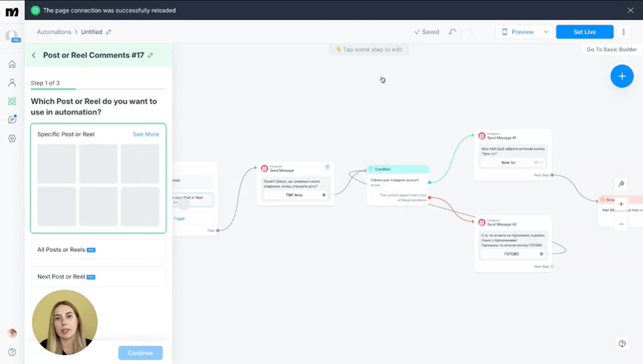Navigate to Automations breadcrumb
Screen dimensions: 643x364
point(54,32)
